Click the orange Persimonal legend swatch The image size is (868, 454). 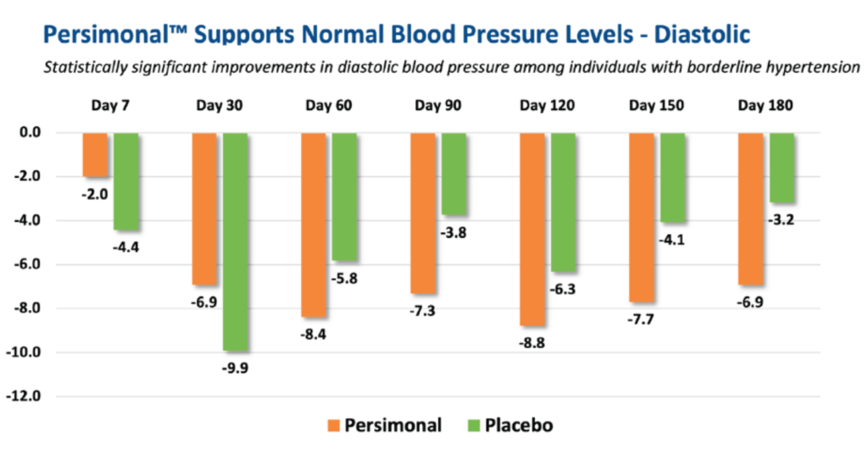(333, 426)
